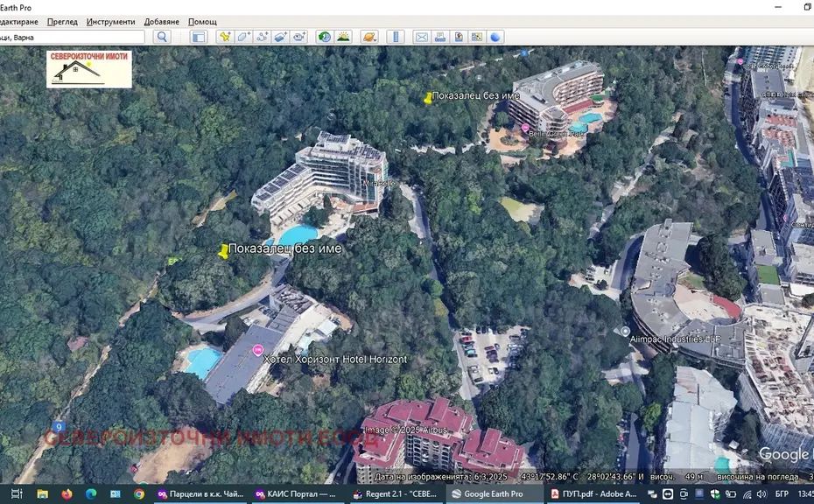Click the Record a Tour icon

click(299, 37)
